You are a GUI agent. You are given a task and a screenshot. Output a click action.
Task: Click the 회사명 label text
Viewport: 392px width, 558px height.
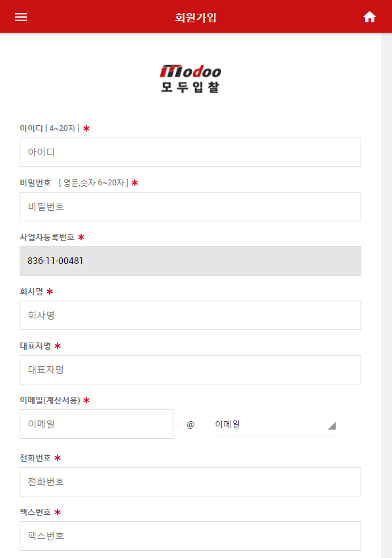click(x=31, y=291)
